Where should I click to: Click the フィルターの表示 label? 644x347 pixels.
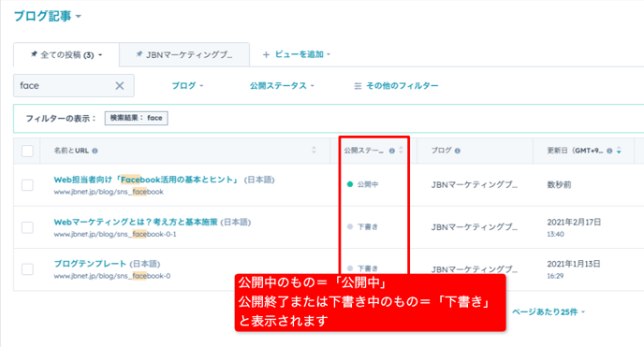click(x=61, y=119)
